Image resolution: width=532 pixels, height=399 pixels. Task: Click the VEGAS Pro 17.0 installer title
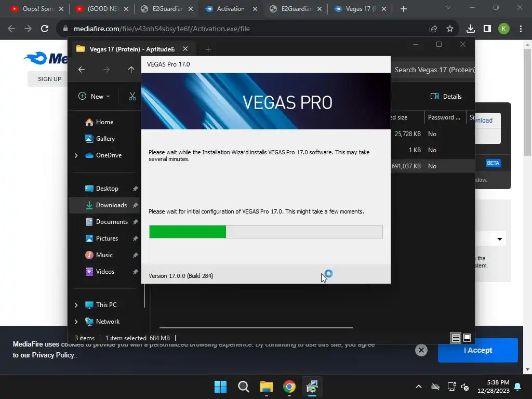pos(168,64)
